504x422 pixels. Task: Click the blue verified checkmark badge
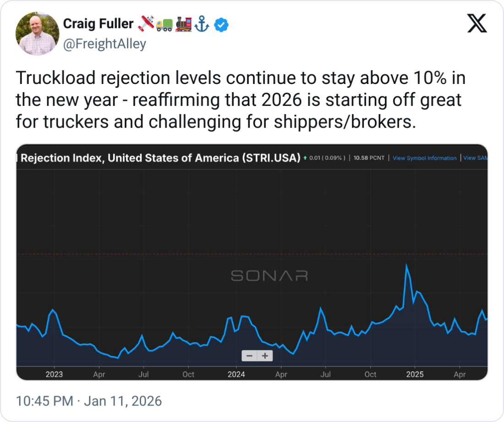click(x=221, y=24)
